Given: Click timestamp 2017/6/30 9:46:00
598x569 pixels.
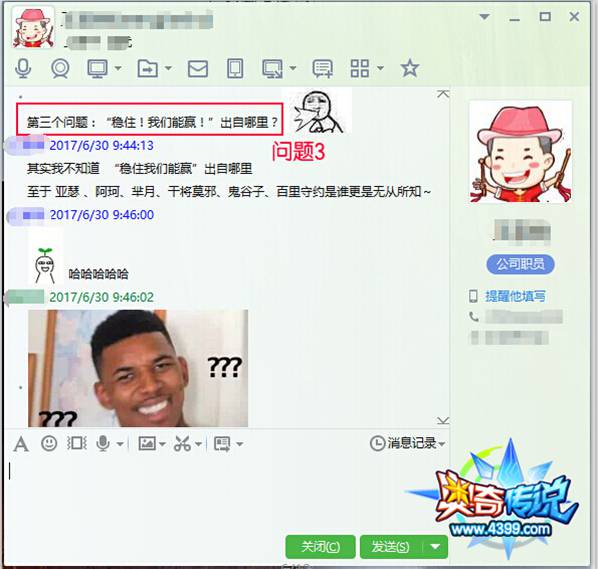Looking at the screenshot, I should tap(102, 215).
